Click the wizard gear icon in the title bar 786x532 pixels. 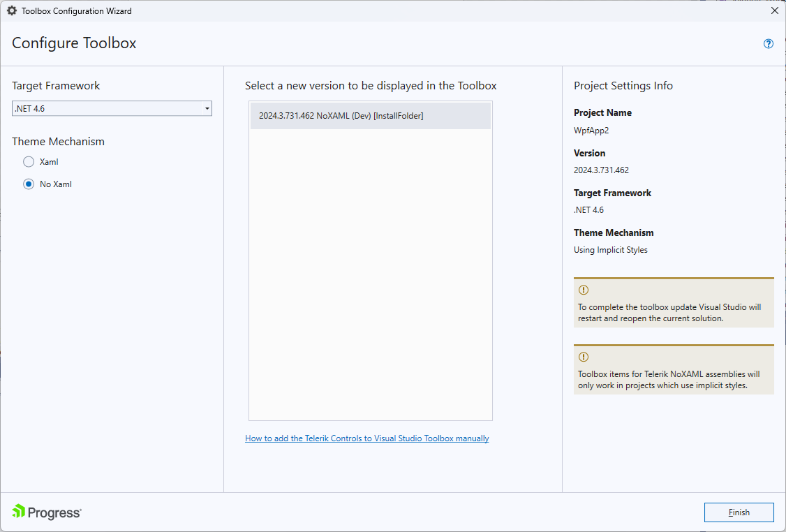click(10, 10)
